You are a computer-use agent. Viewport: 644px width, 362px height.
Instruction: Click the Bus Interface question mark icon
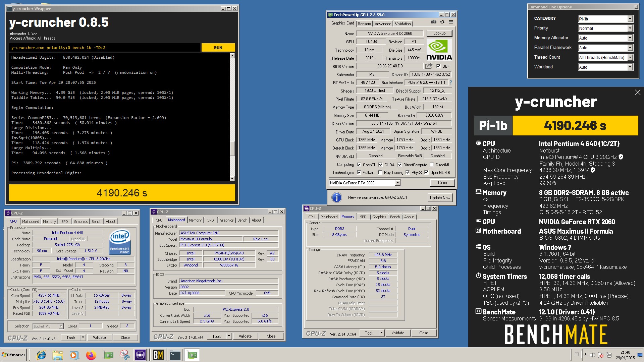pyautogui.click(x=450, y=82)
